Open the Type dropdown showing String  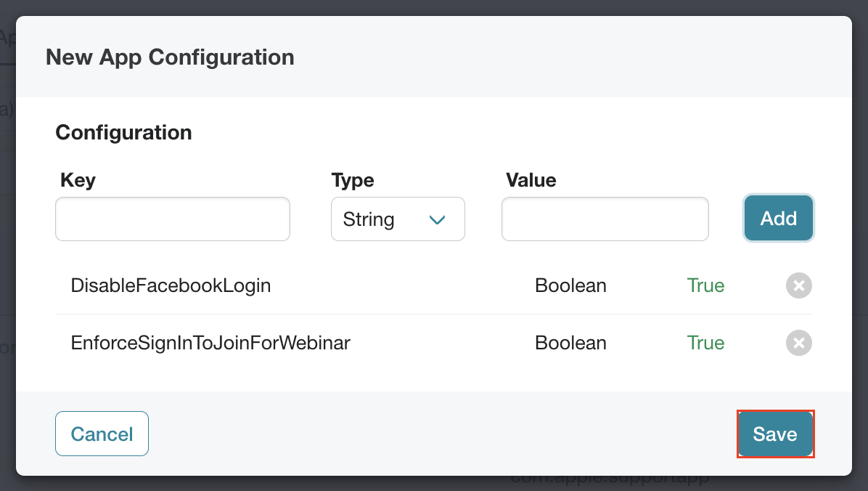tap(398, 219)
